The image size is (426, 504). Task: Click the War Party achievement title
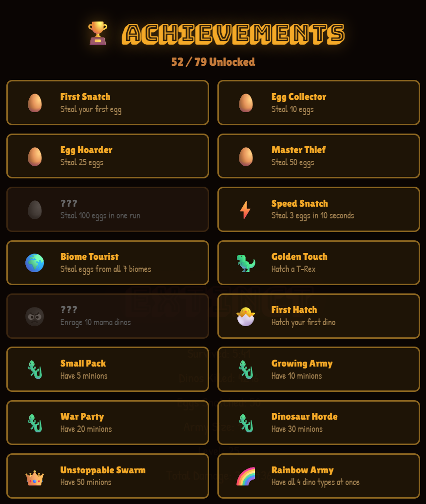[82, 416]
